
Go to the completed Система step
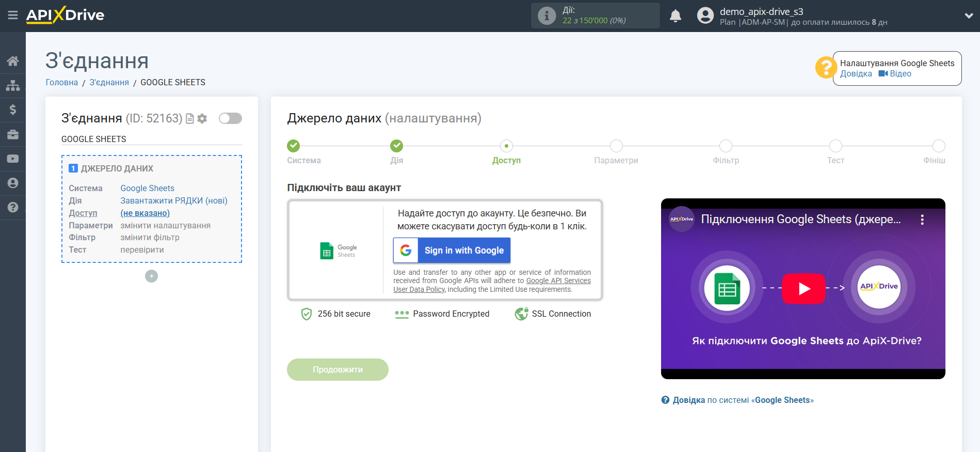coord(293,146)
